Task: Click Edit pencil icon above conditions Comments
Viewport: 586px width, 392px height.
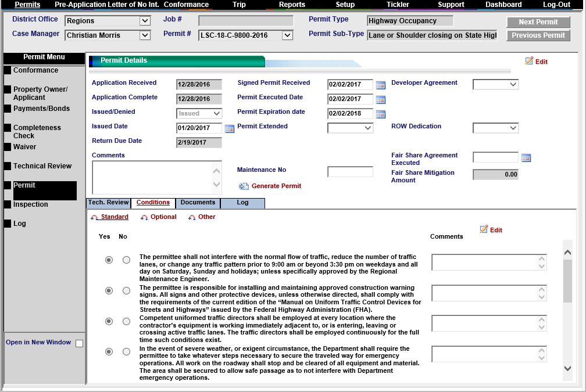Action: click(484, 229)
